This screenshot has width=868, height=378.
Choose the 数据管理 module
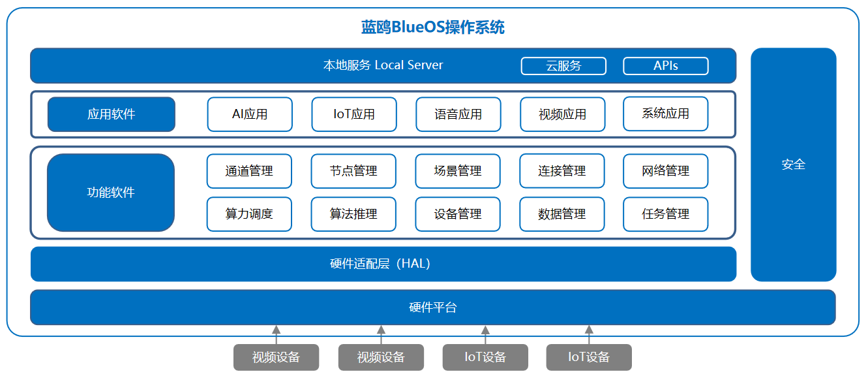562,214
